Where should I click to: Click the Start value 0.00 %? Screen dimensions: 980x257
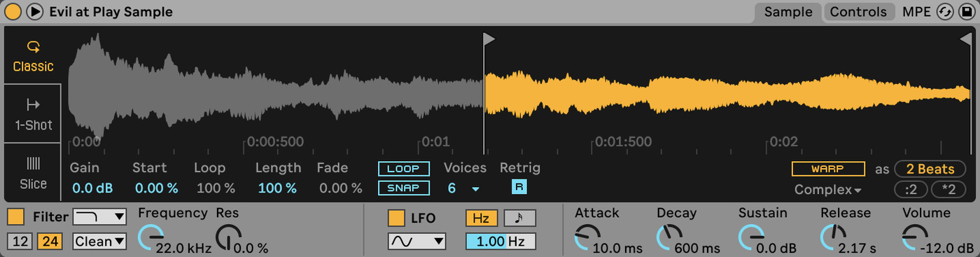(x=157, y=188)
